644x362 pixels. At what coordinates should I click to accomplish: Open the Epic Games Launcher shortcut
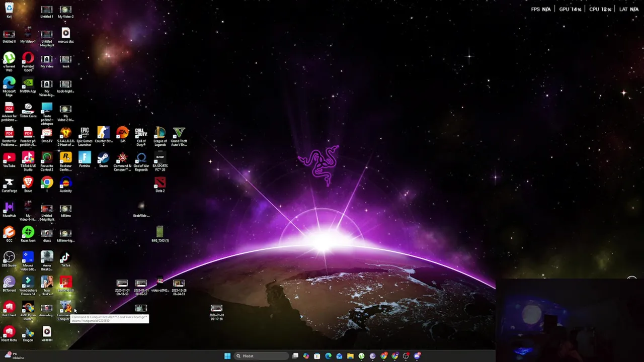[x=85, y=137]
